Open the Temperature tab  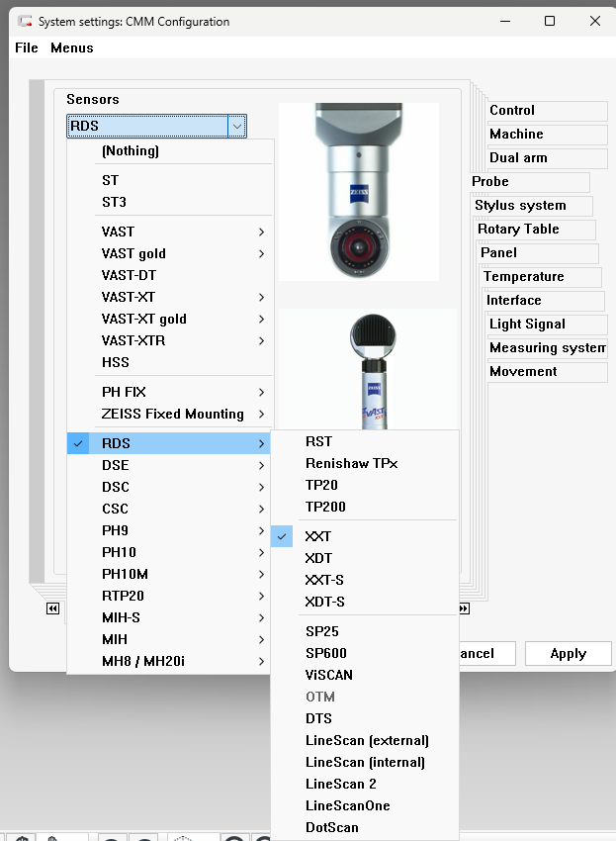click(524, 277)
